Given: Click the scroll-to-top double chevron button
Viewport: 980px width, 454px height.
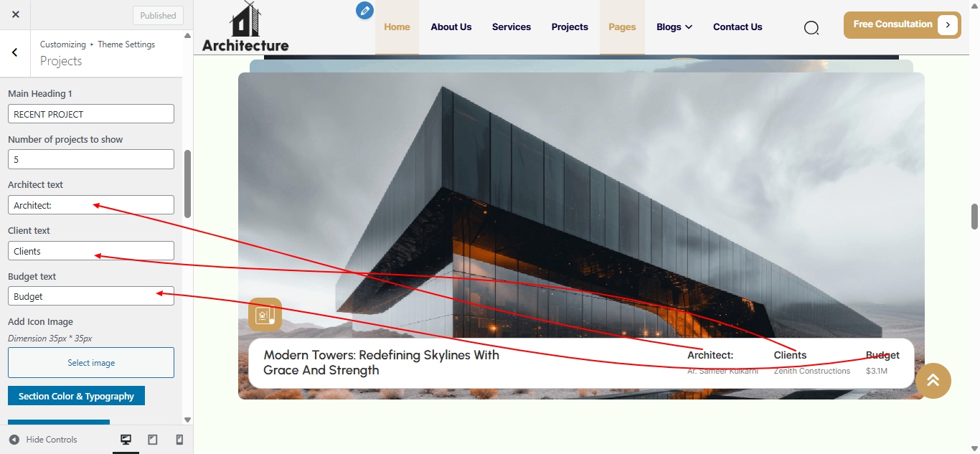Looking at the screenshot, I should (933, 380).
